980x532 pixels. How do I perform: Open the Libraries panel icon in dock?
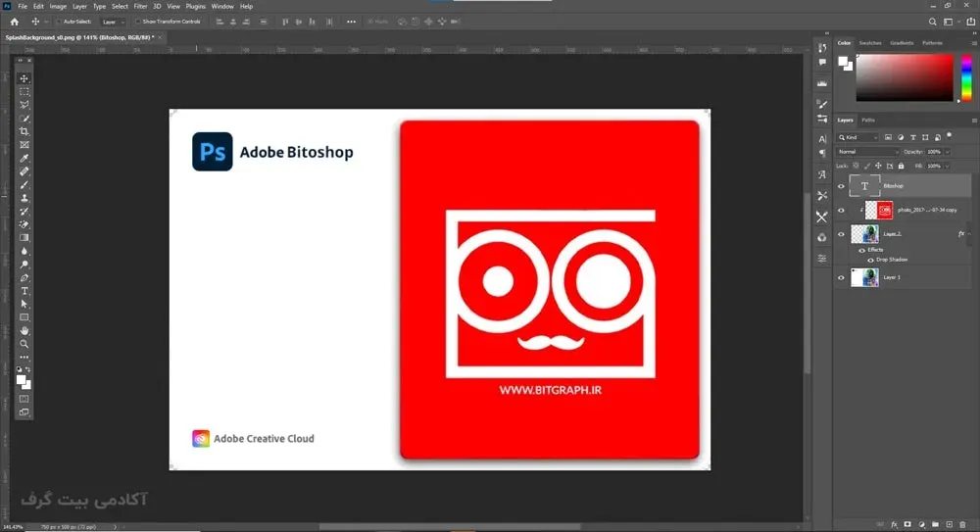coord(822,237)
